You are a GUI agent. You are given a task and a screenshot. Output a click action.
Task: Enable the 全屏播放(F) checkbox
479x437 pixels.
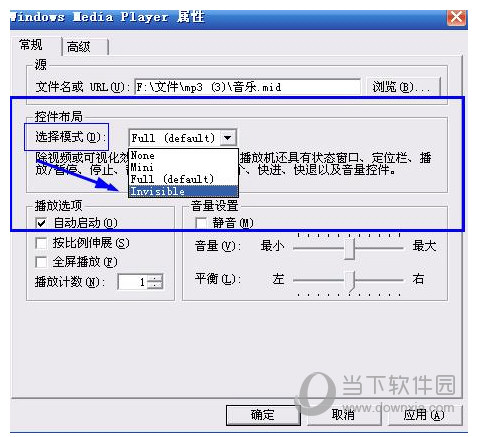41,262
